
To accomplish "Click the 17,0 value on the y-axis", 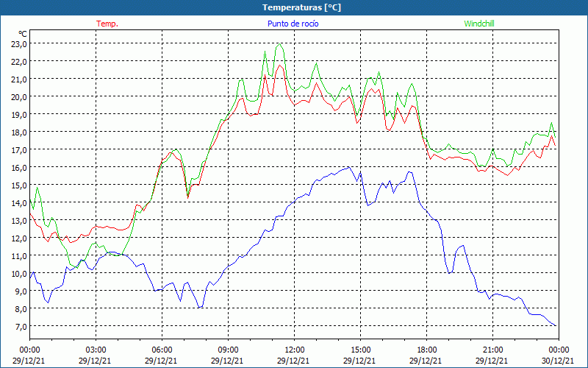I will 19,149.
